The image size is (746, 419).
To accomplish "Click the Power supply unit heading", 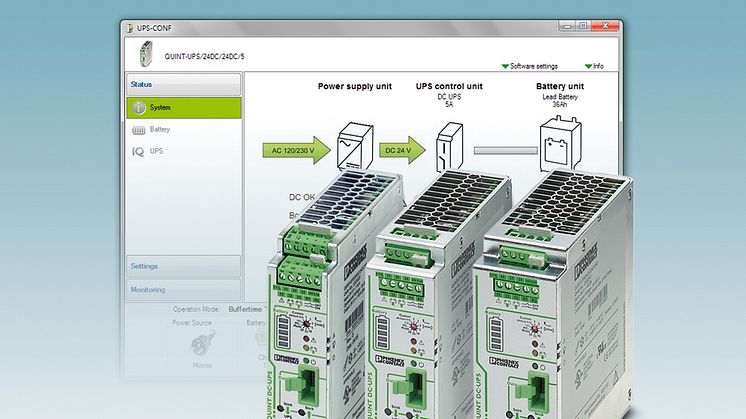I will [x=355, y=86].
